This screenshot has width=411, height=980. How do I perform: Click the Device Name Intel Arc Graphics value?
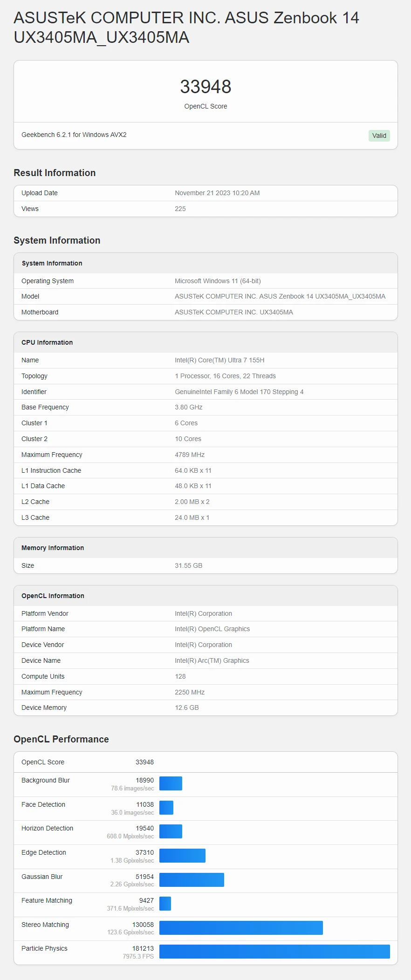click(x=212, y=660)
